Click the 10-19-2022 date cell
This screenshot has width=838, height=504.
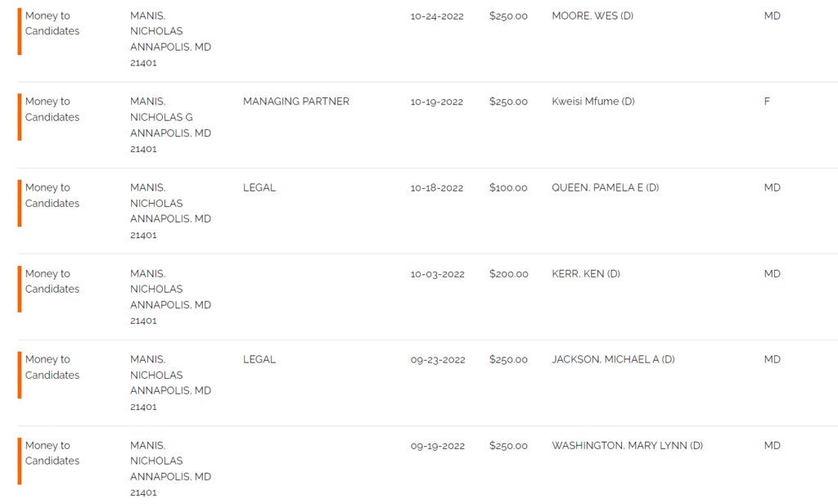pos(437,102)
